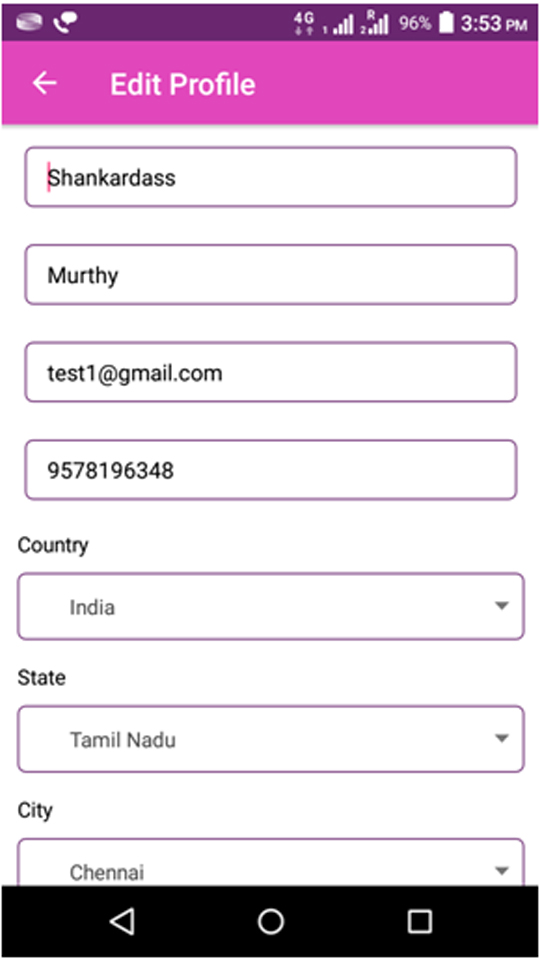Tap the 3:53 PM clock
The width and height of the screenshot is (540, 960).
(x=493, y=23)
